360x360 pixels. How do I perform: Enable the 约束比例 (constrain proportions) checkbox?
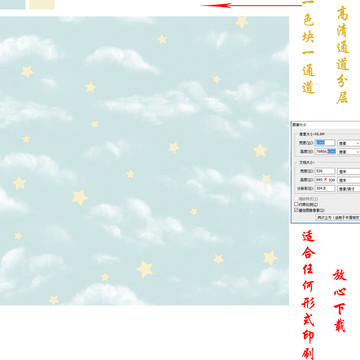296,204
